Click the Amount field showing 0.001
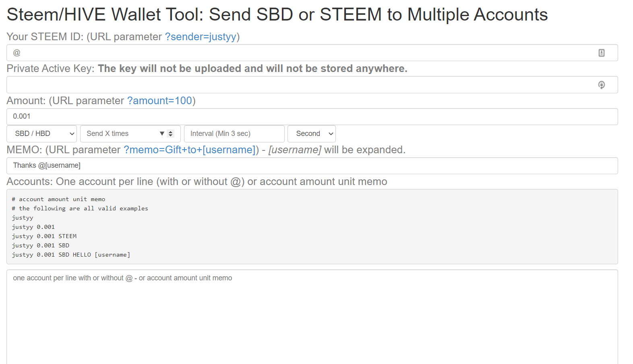This screenshot has width=633, height=364. tap(312, 116)
